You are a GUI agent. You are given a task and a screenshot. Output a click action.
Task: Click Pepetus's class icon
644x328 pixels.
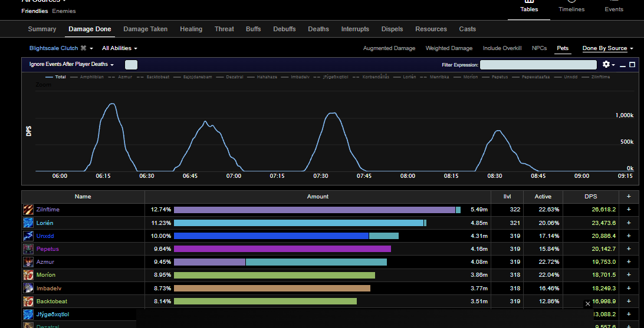pos(28,249)
